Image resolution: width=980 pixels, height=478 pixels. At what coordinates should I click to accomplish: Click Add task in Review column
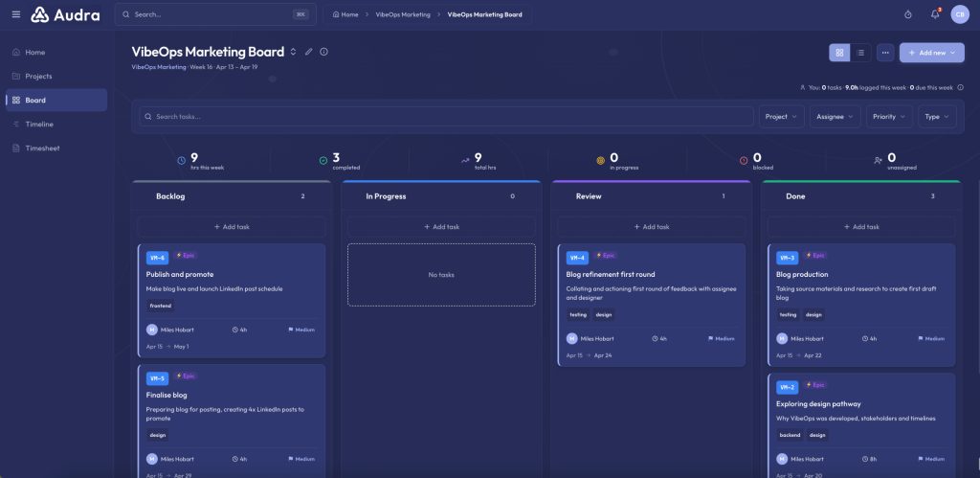pyautogui.click(x=651, y=226)
